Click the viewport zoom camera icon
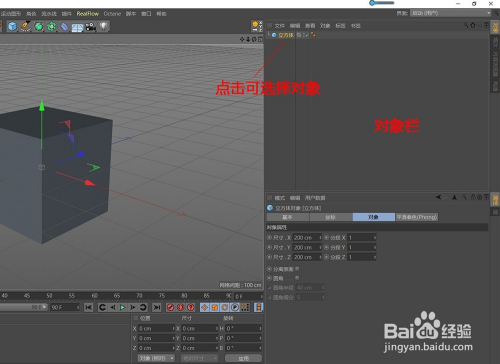Viewport: 500px width, 364px height. click(248, 39)
